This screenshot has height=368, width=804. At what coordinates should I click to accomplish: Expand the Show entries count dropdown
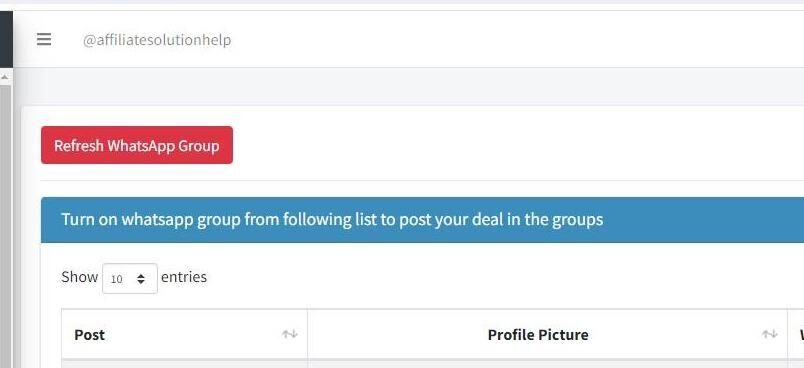[x=130, y=278]
